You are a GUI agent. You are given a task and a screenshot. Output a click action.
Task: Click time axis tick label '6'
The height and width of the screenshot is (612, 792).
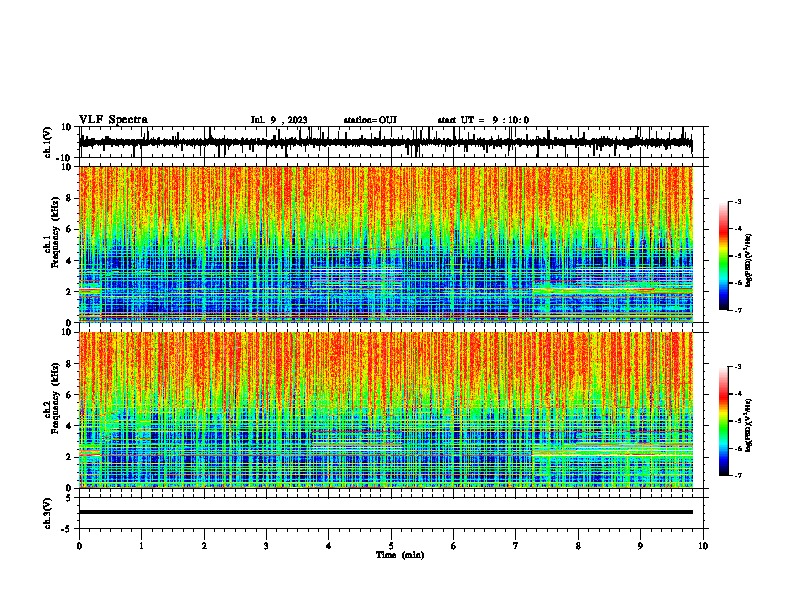point(453,546)
